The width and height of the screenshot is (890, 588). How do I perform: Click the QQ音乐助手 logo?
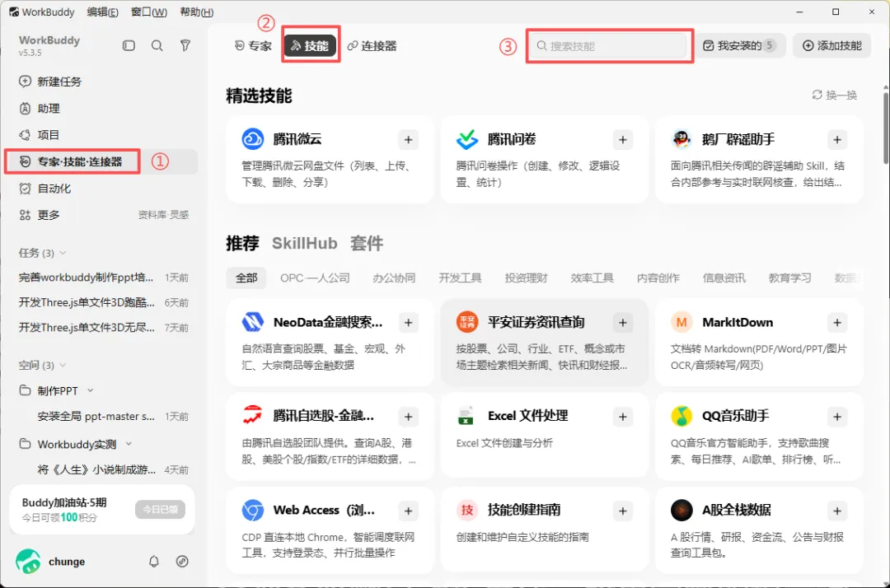pyautogui.click(x=682, y=416)
